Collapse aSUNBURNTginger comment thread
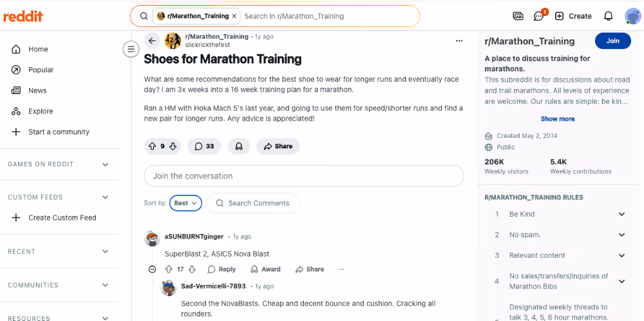Screen dimensions: 644x321 point(152,269)
